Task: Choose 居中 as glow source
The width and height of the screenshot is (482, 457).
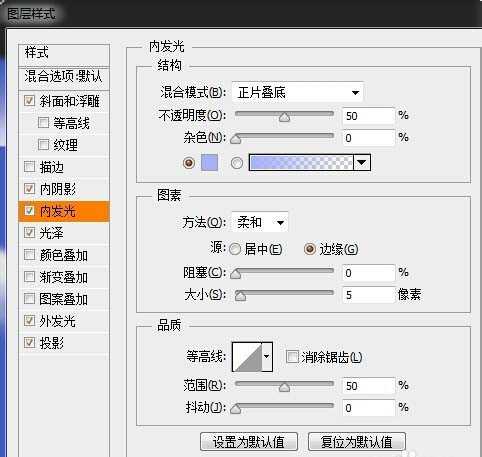Action: pos(235,249)
